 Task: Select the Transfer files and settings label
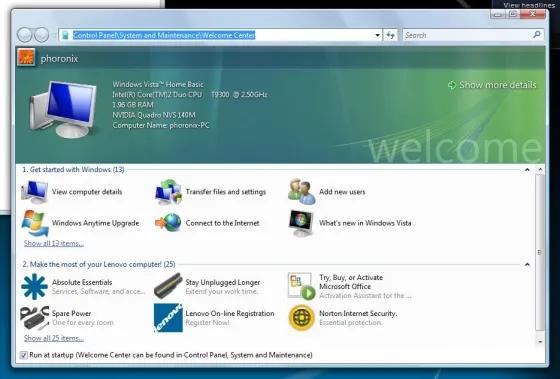coord(226,192)
